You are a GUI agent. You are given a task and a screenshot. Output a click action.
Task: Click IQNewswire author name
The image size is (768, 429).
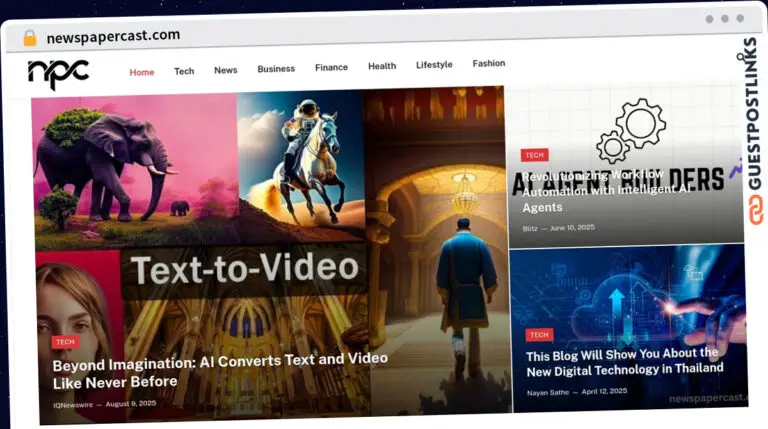(x=73, y=405)
